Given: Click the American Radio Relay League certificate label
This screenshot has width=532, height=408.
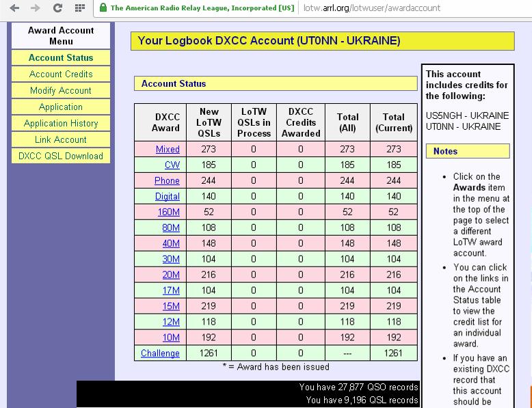Looking at the screenshot, I should coord(202,8).
